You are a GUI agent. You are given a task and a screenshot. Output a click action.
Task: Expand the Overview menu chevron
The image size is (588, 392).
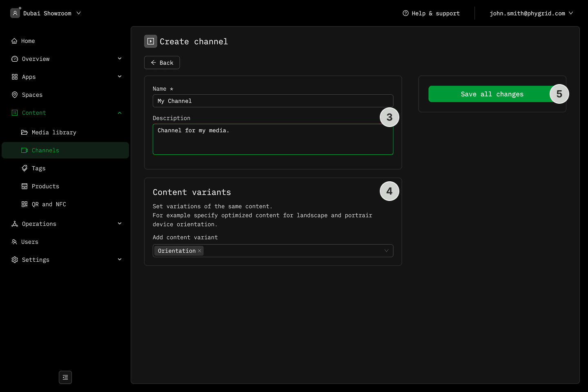(x=120, y=59)
